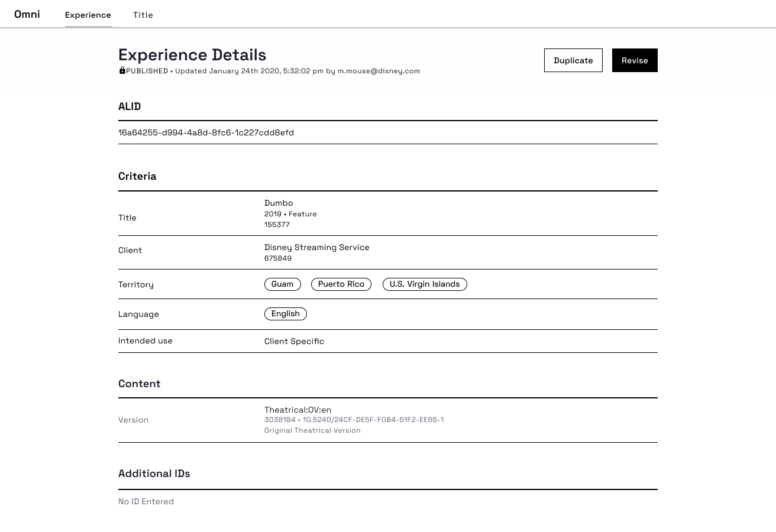The width and height of the screenshot is (776, 532).
Task: Click the m.mouse@disney.com email
Action: pos(379,71)
